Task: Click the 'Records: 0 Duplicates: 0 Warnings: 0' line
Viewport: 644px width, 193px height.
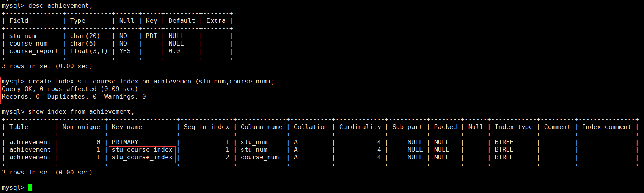Action: pos(74,96)
